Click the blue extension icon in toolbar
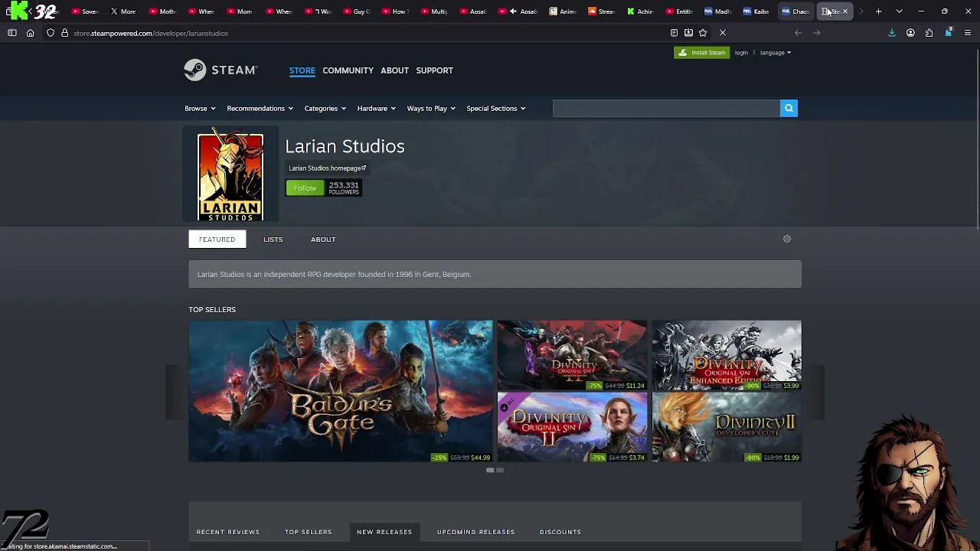 coord(948,33)
